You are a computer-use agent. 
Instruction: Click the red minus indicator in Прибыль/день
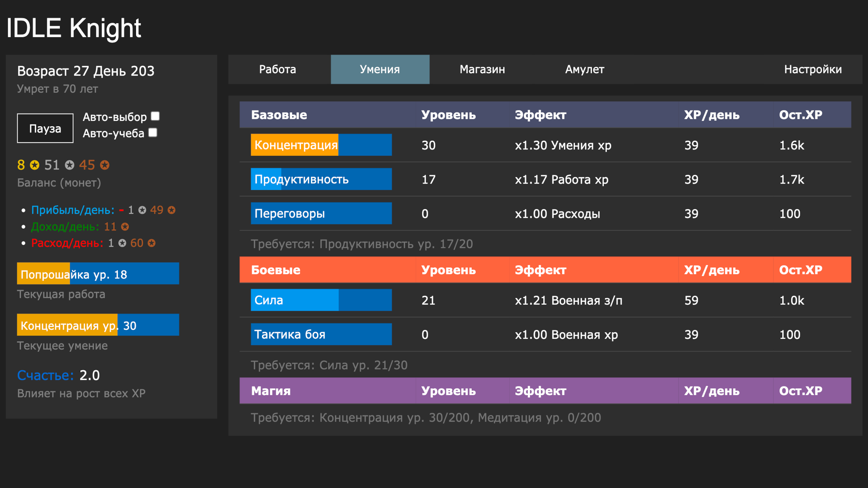click(x=121, y=210)
